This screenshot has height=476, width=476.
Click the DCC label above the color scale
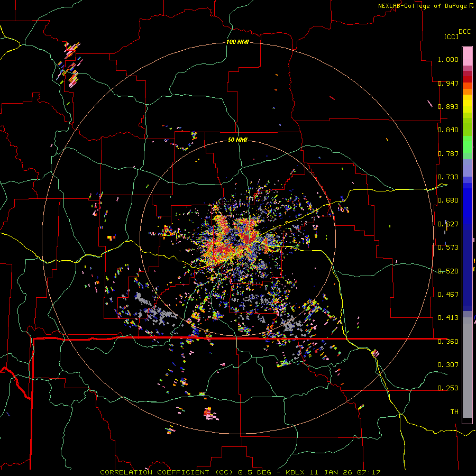464,32
